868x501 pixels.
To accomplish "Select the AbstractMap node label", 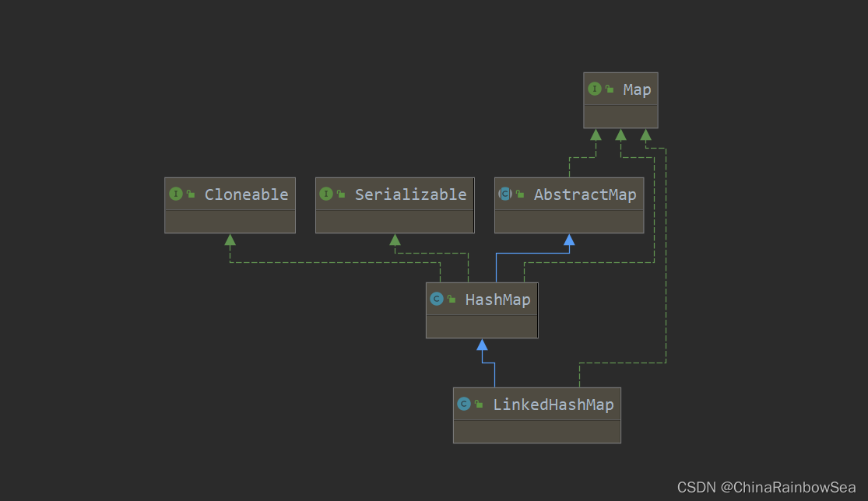I will click(585, 194).
